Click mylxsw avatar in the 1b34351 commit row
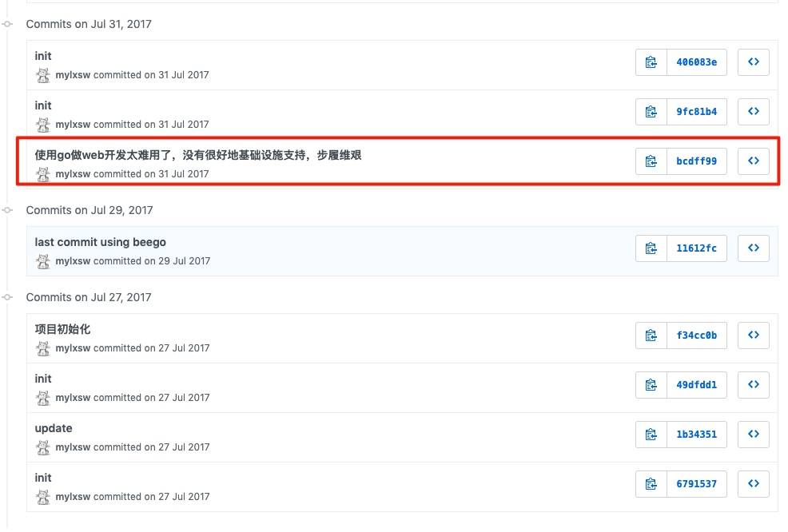Image resolution: width=788 pixels, height=532 pixels. pyautogui.click(x=42, y=447)
